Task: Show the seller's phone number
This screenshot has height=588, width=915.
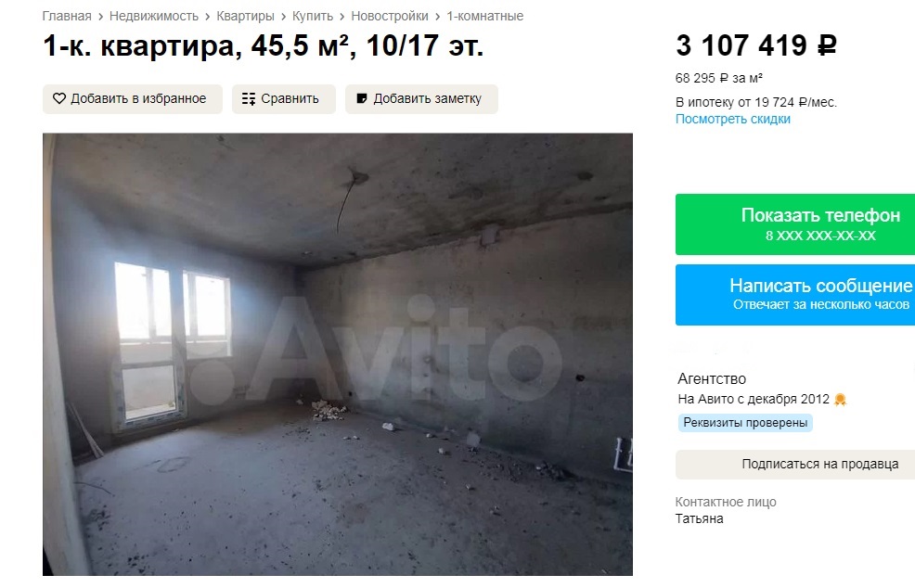Action: [x=795, y=224]
